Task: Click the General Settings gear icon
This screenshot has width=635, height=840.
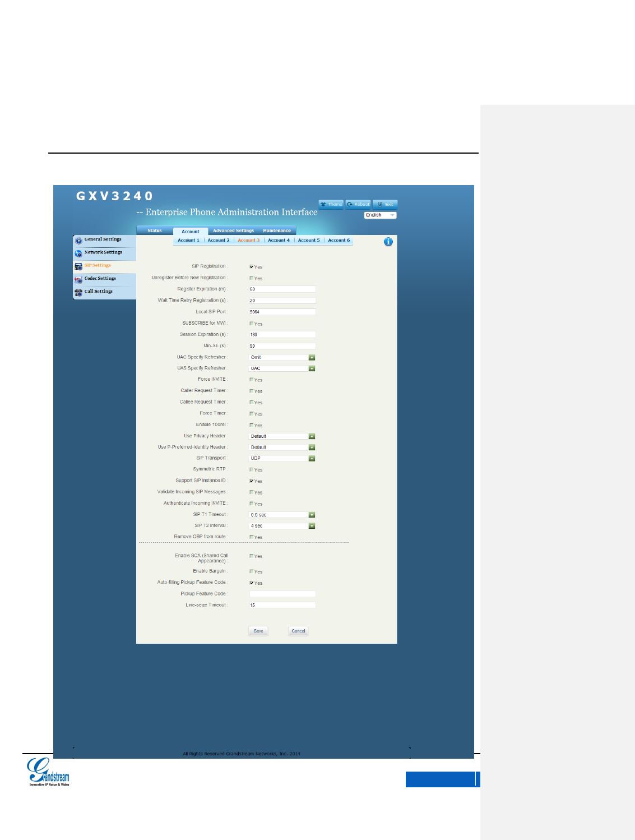Action: pyautogui.click(x=78, y=241)
